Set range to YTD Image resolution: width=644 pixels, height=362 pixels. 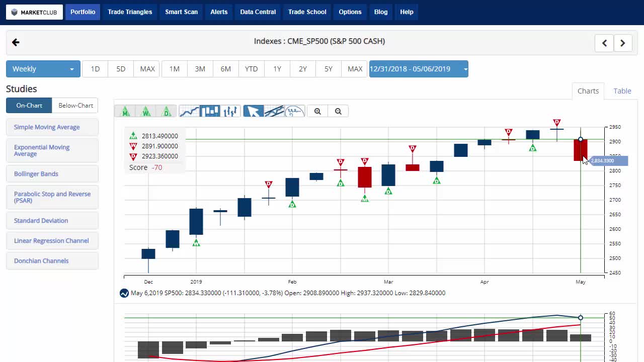click(x=252, y=69)
